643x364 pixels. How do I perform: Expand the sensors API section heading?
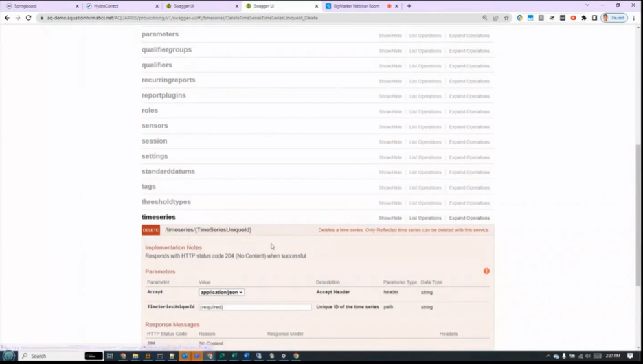pyautogui.click(x=155, y=126)
